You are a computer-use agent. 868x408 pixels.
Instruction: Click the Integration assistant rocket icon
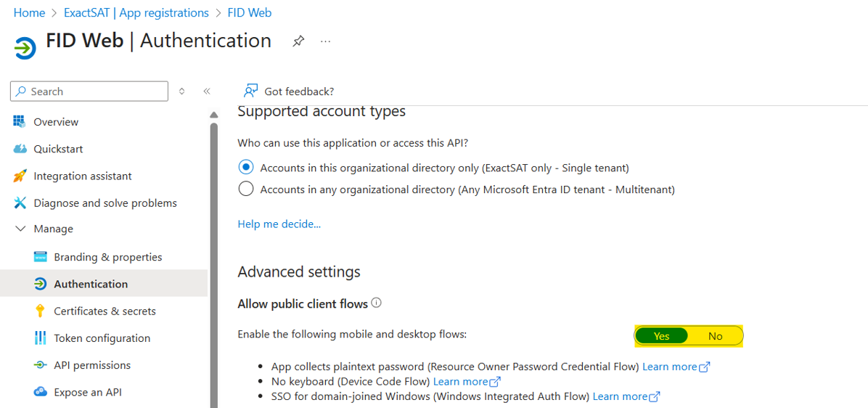tap(20, 176)
